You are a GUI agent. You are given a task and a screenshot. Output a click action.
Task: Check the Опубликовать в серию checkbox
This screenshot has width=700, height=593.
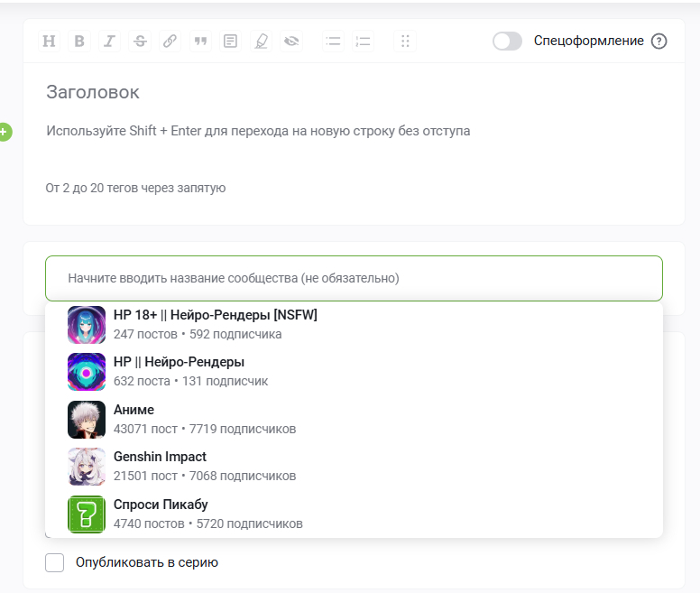point(54,562)
